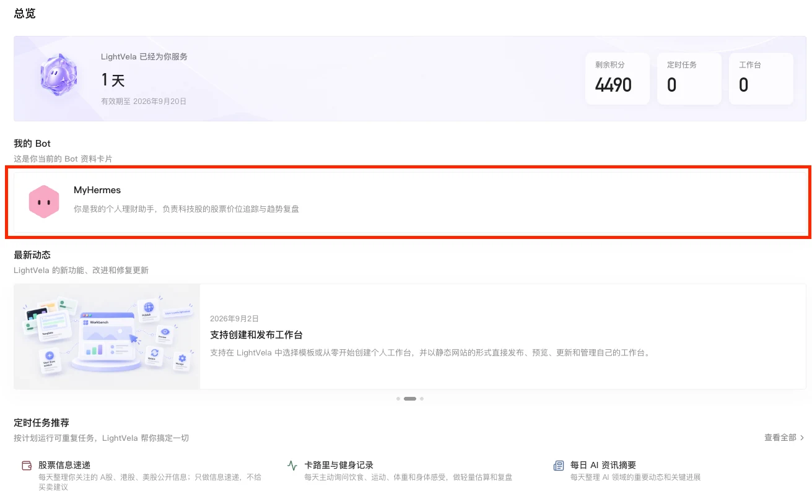Click the 最新动态 section heading
Screen dimensions: 812x504
pos(32,255)
